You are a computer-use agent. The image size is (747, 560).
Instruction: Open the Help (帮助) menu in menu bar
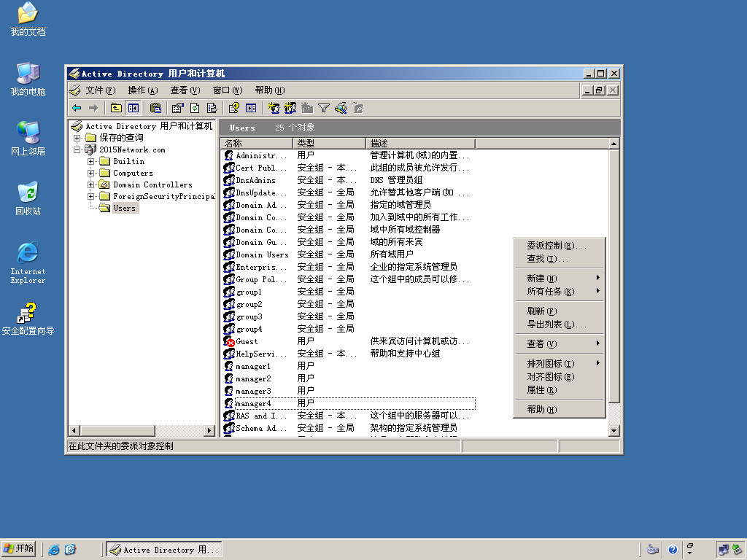click(270, 90)
